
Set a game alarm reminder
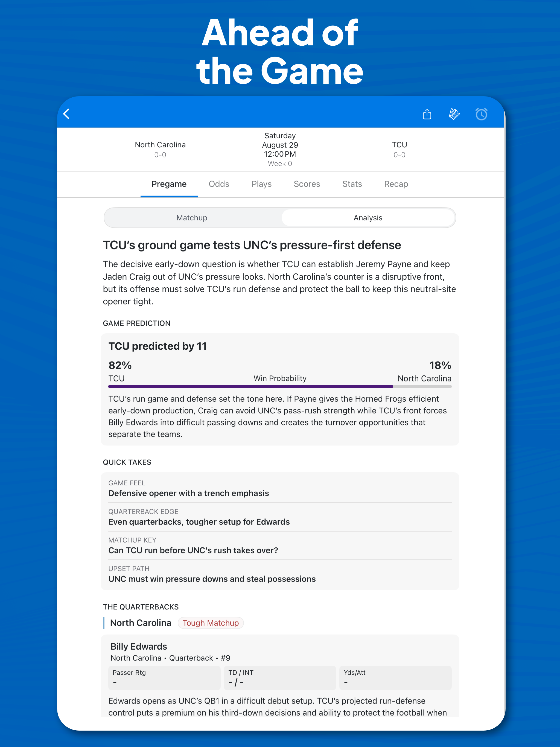[481, 114]
